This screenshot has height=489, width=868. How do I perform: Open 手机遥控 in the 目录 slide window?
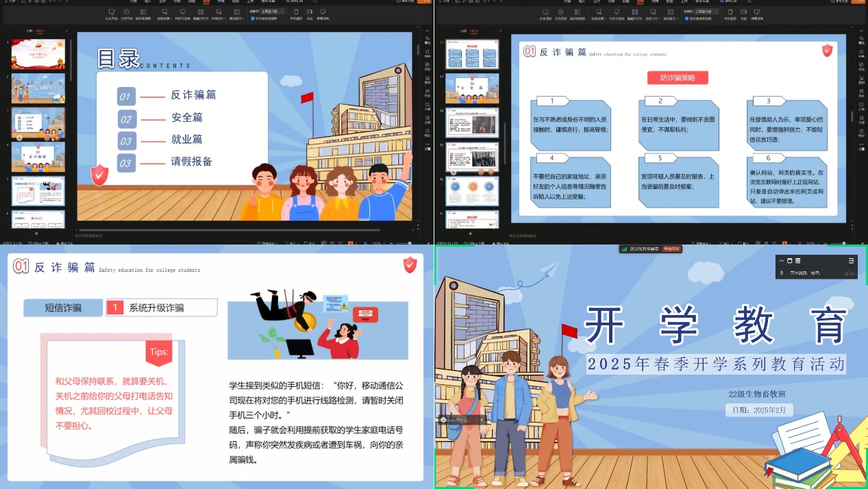295,13
